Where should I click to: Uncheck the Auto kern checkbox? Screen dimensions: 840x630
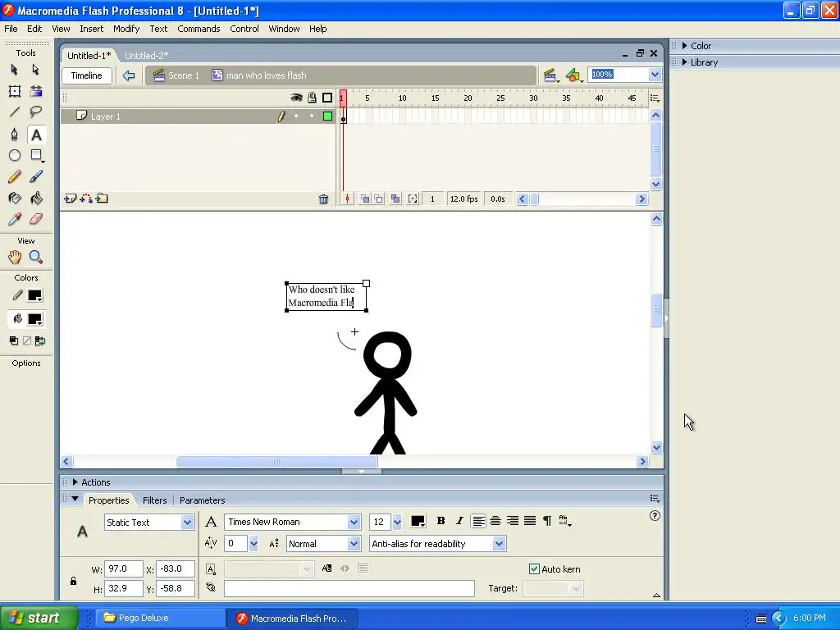click(534, 569)
